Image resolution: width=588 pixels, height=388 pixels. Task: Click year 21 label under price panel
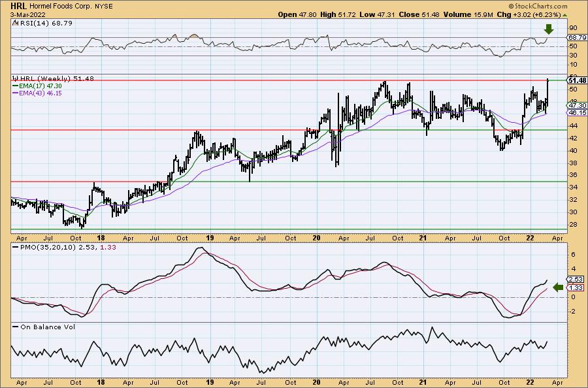pyautogui.click(x=423, y=238)
